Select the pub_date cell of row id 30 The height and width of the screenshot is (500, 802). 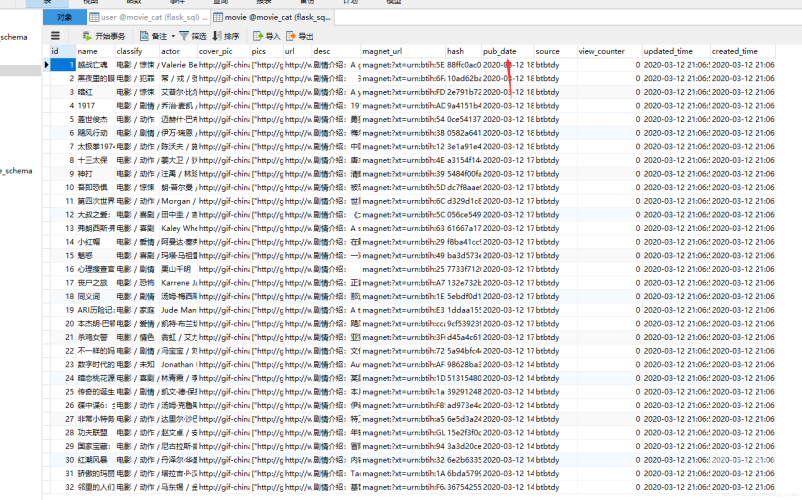coord(508,460)
